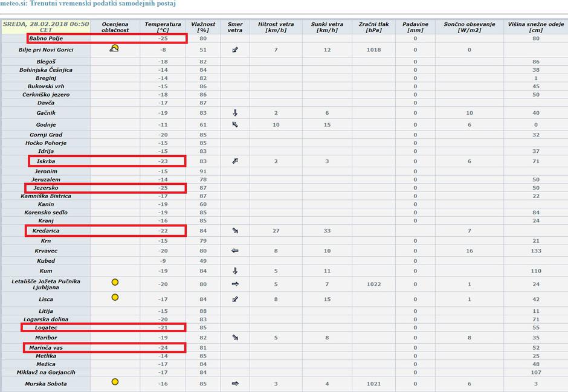The image size is (568, 392).
Task: Click the wind direction arrow in the Godnje row
Action: pyautogui.click(x=235, y=124)
